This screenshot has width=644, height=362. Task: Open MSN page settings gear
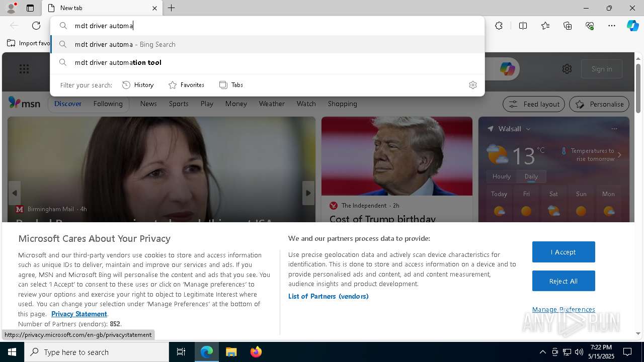(567, 69)
